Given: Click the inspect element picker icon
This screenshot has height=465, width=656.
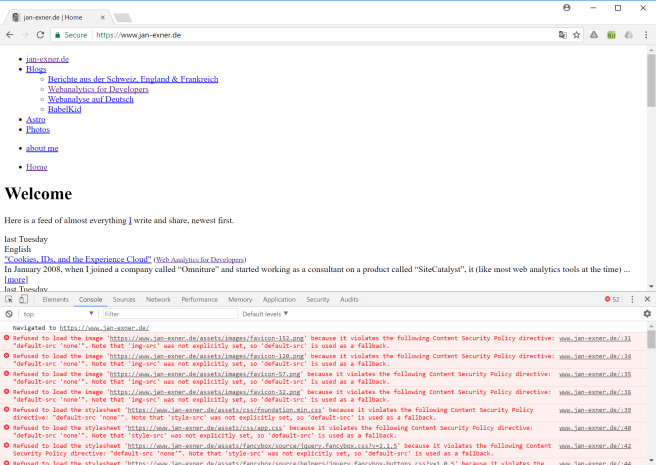Looking at the screenshot, I should point(9,299).
